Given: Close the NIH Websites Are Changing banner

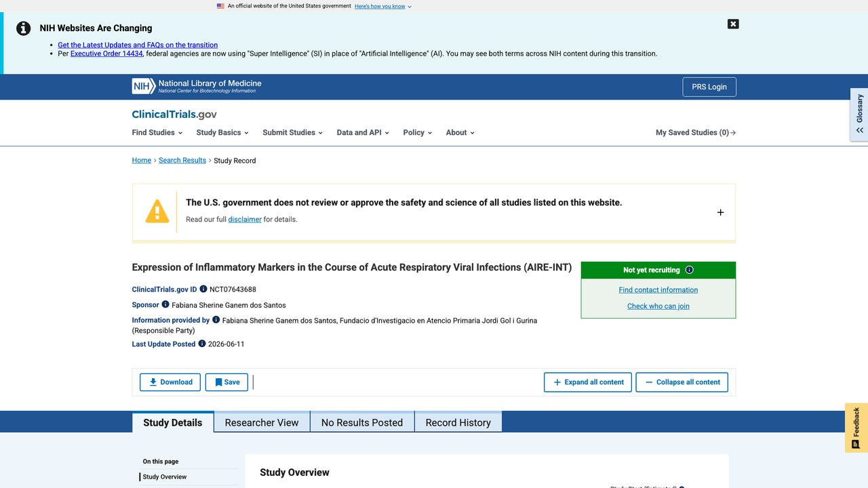Looking at the screenshot, I should pyautogui.click(x=733, y=24).
